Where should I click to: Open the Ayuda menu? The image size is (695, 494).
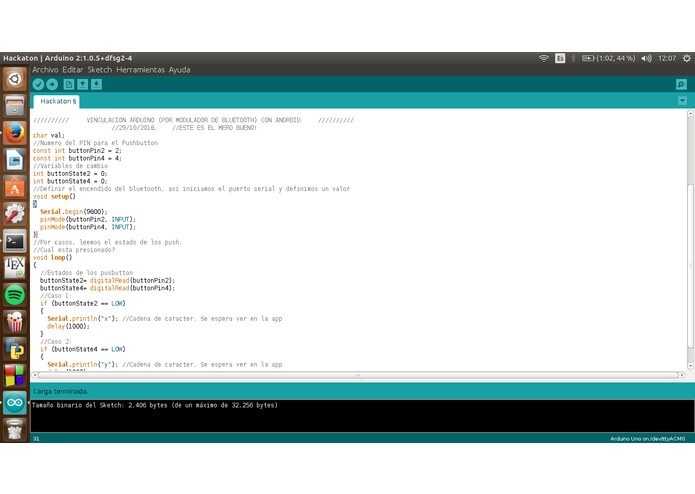click(179, 70)
